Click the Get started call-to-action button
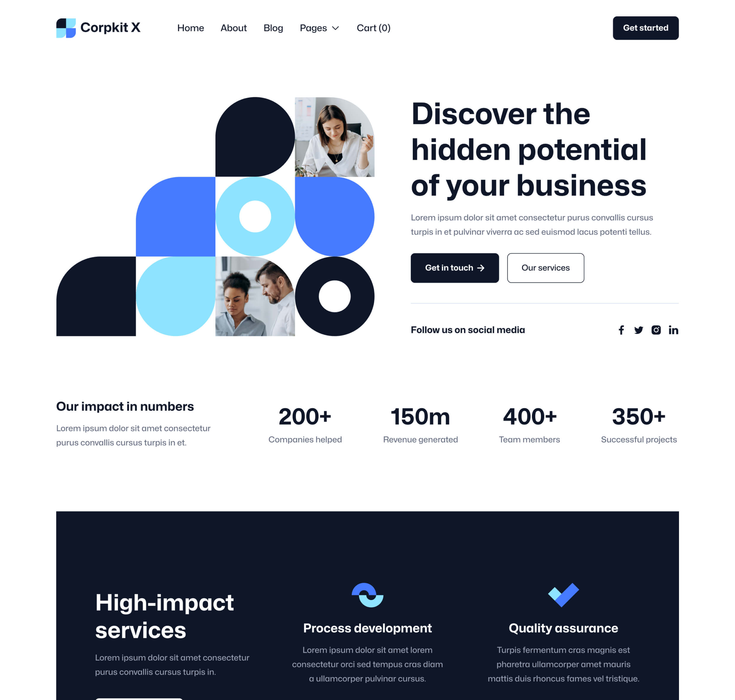735x700 pixels. point(645,28)
